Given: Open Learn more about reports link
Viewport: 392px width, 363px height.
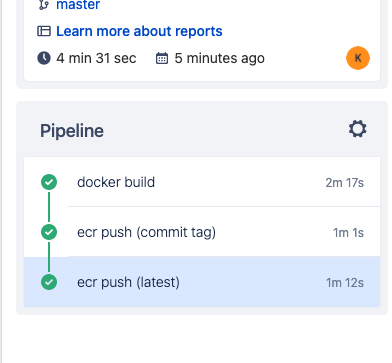Looking at the screenshot, I should pos(139,31).
